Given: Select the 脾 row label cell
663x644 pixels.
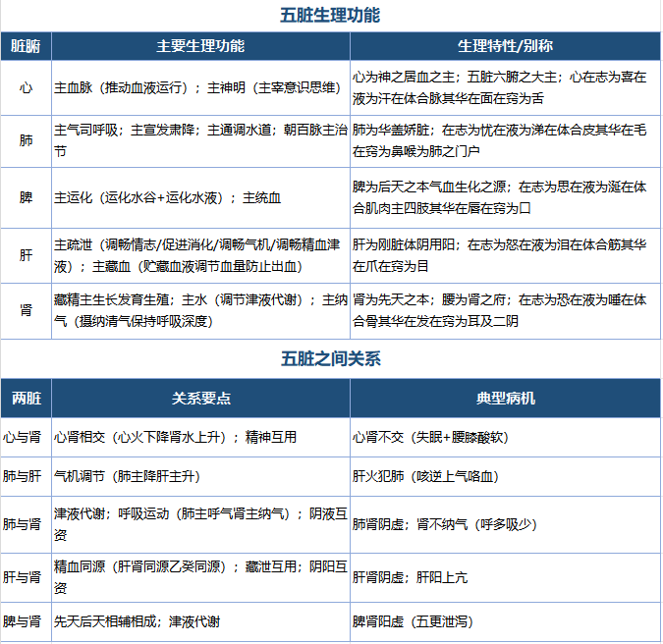Looking at the screenshot, I should tap(26, 197).
